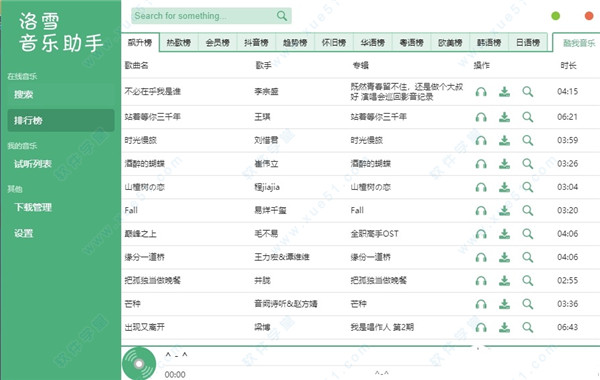Select the 华语榜 chart tab

pyautogui.click(x=373, y=42)
